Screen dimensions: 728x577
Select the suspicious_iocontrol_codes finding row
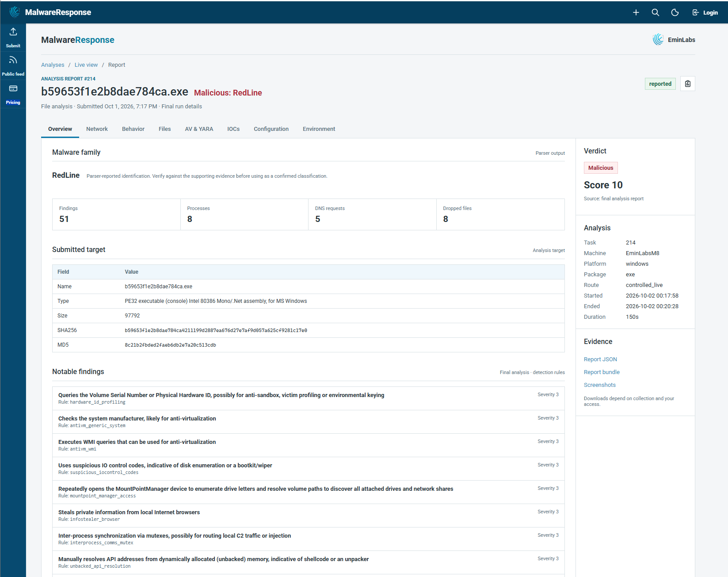click(309, 469)
